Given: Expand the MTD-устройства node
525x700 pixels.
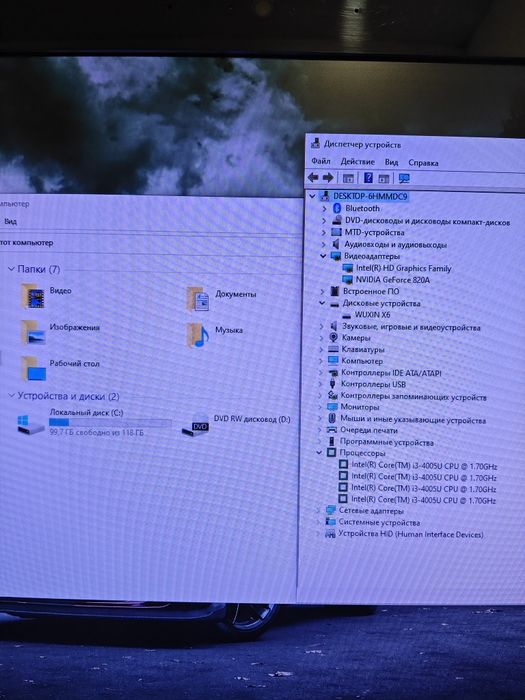Looking at the screenshot, I should pos(324,232).
